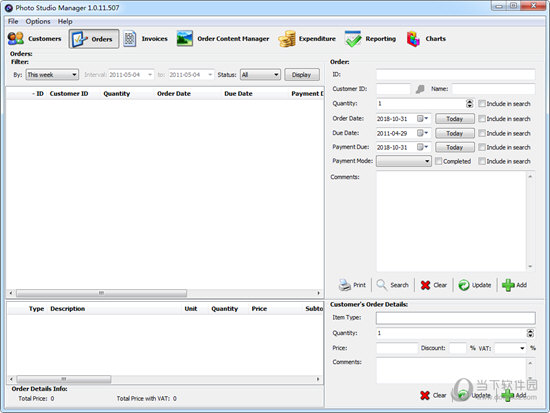This screenshot has width=550, height=413.
Task: Open the File menu
Action: tap(13, 21)
